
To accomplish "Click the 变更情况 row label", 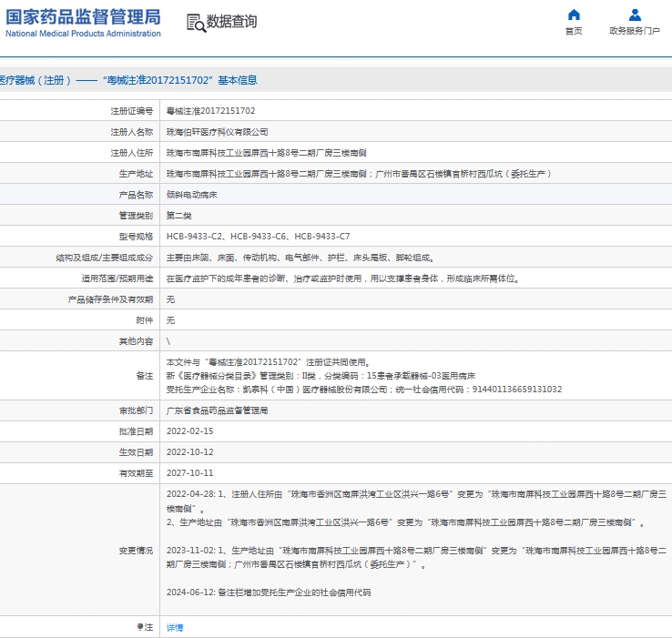I will point(136,551).
